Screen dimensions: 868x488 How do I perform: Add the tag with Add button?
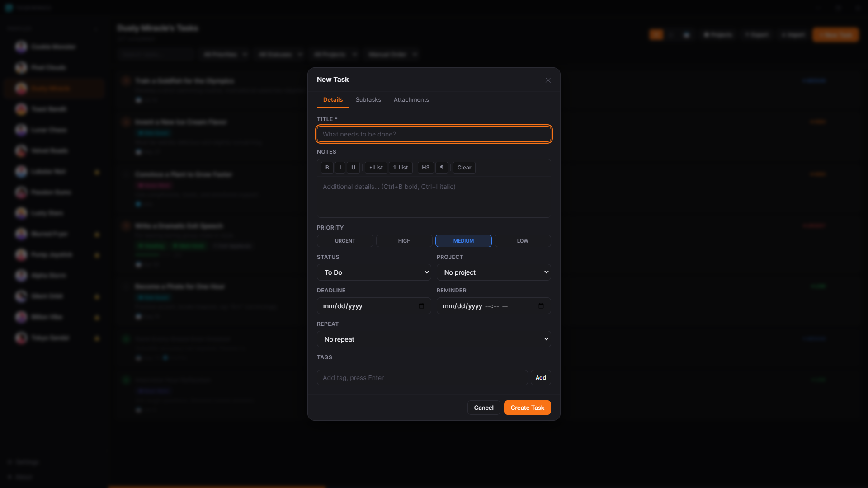point(541,378)
